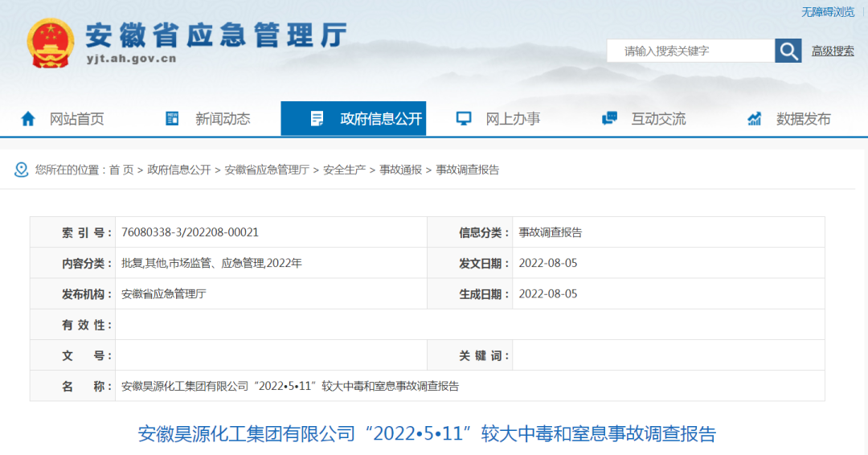
Task: Click the document icon beside 政府信息公开
Action: (x=317, y=119)
